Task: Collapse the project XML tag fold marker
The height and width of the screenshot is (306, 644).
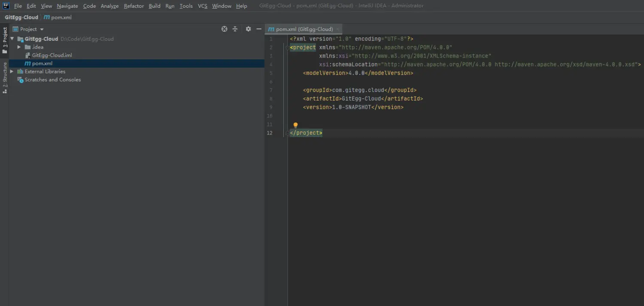Action: click(287, 47)
